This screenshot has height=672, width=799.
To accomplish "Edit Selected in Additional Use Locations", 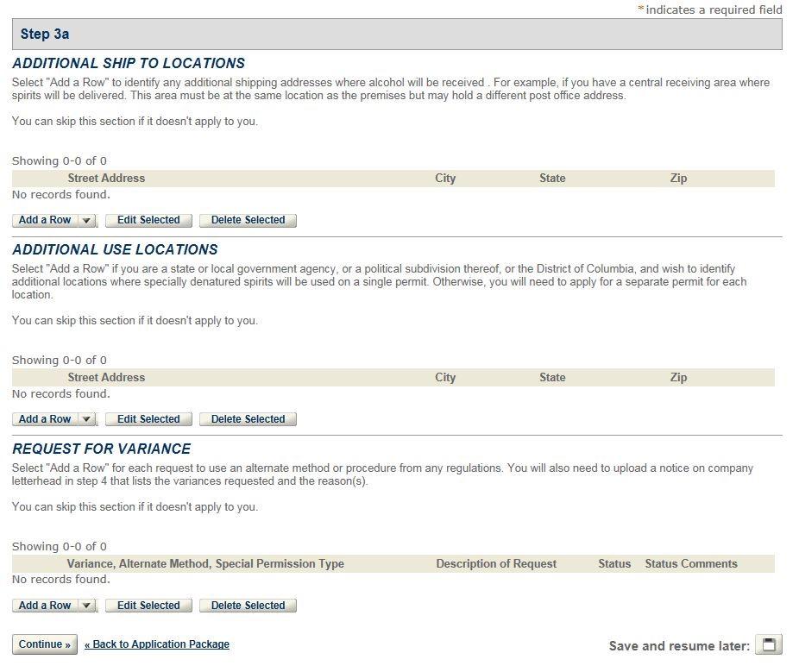I will (148, 419).
